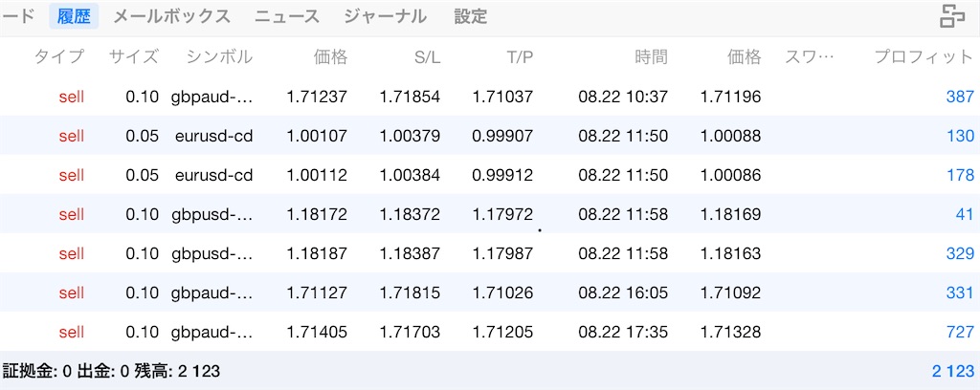
Task: Click the サイズ column header
Action: coord(134,56)
